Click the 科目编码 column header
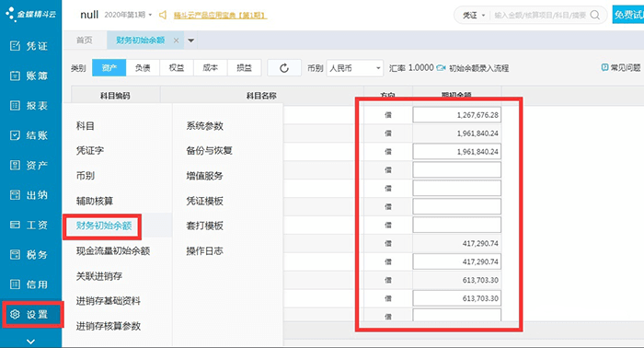 (115, 96)
